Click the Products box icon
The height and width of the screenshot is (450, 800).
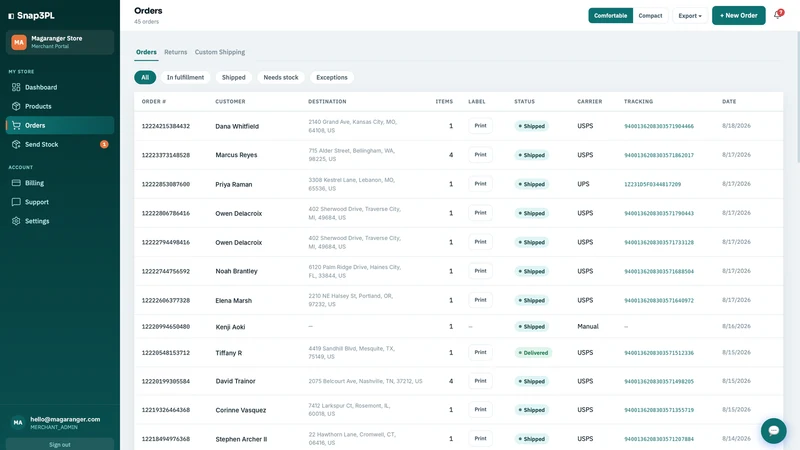click(16, 106)
